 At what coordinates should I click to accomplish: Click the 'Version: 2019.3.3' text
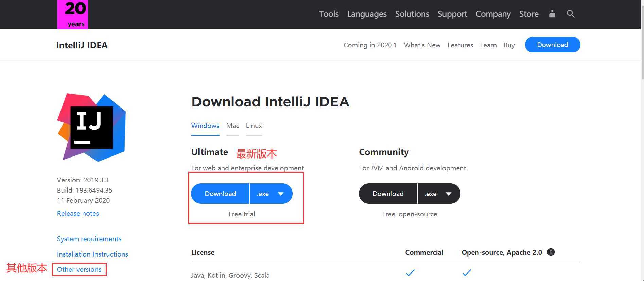point(83,180)
